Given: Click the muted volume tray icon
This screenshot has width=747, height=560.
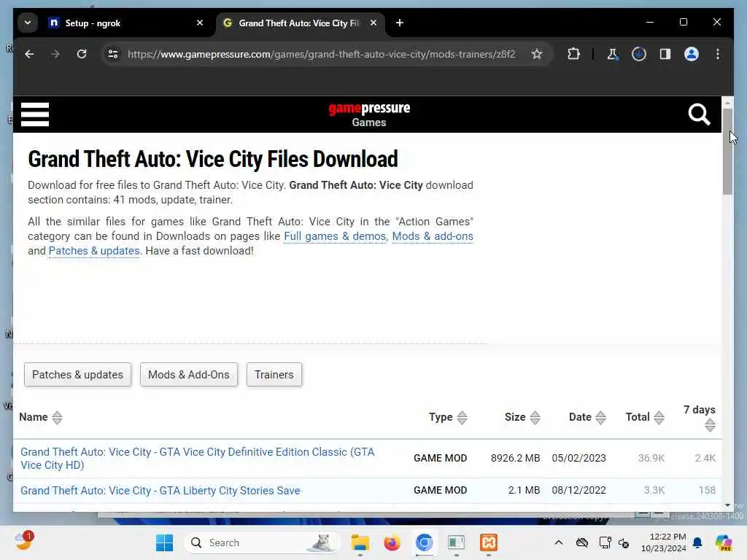Looking at the screenshot, I should click(x=624, y=542).
